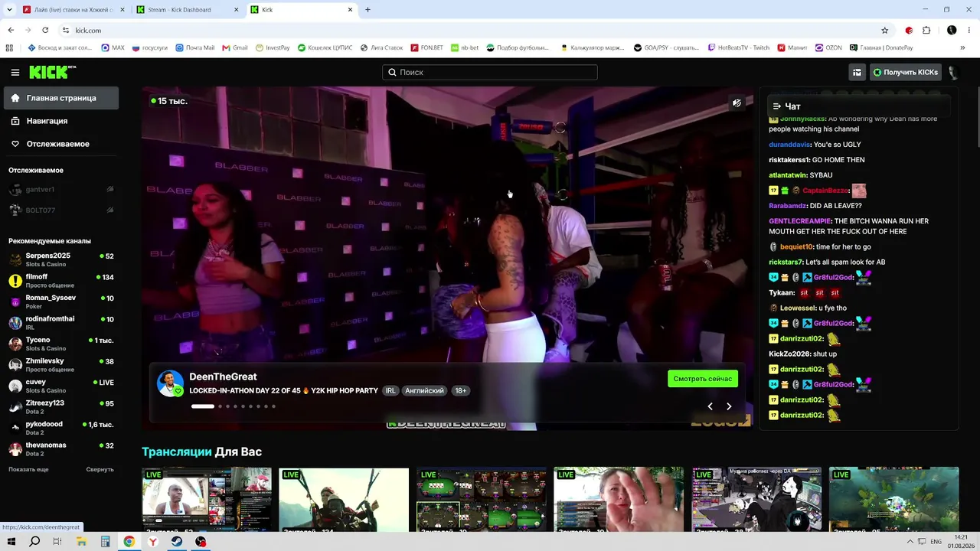This screenshot has height=551, width=980.
Task: Open the poker tables live stream thumbnail
Action: [481, 499]
